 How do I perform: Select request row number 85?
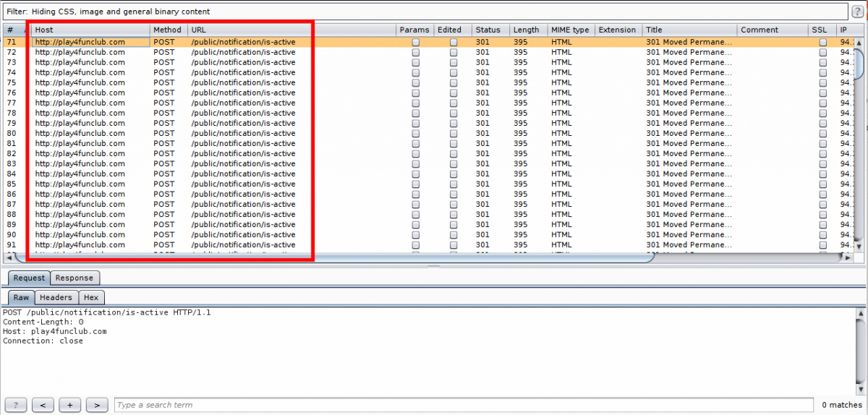[x=12, y=184]
